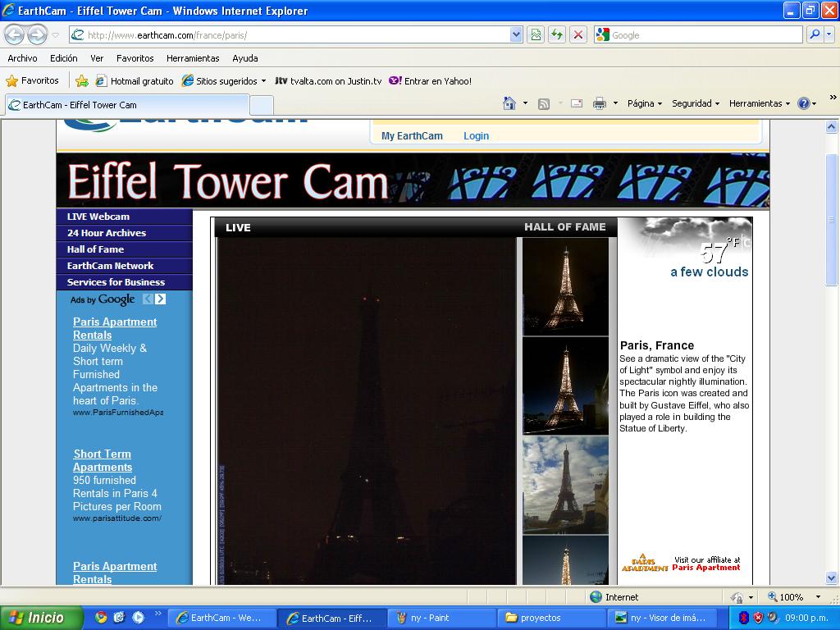The height and width of the screenshot is (630, 840).
Task: Click the red shield security tray icon
Action: [758, 618]
